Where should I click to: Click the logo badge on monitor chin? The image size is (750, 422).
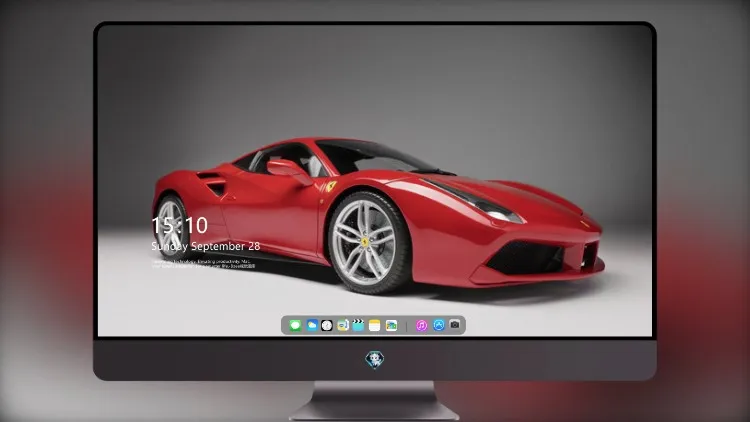[375, 359]
